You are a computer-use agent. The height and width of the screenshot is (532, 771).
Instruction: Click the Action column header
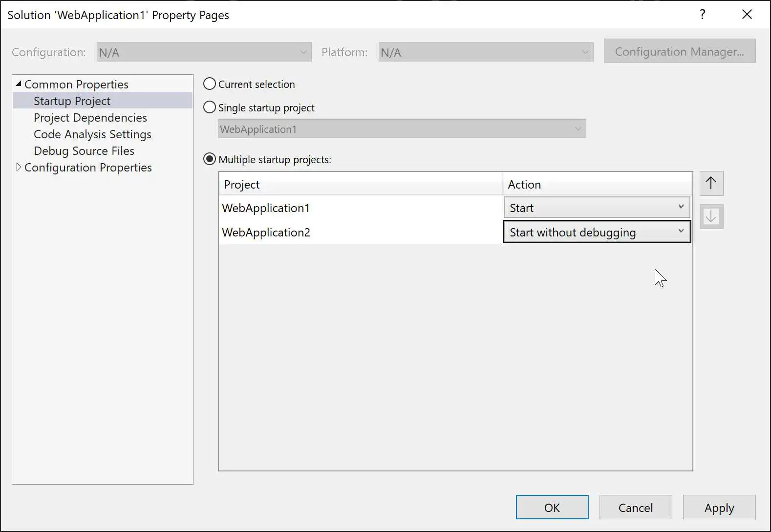[x=597, y=184]
